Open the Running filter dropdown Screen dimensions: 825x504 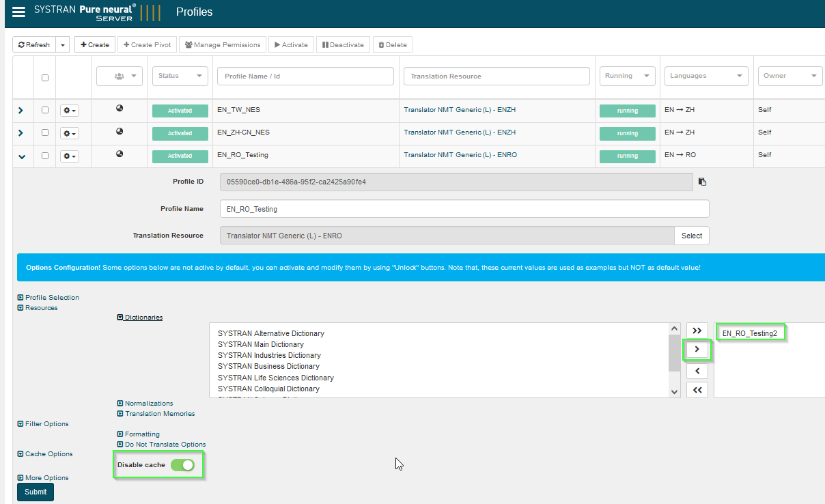(x=627, y=76)
